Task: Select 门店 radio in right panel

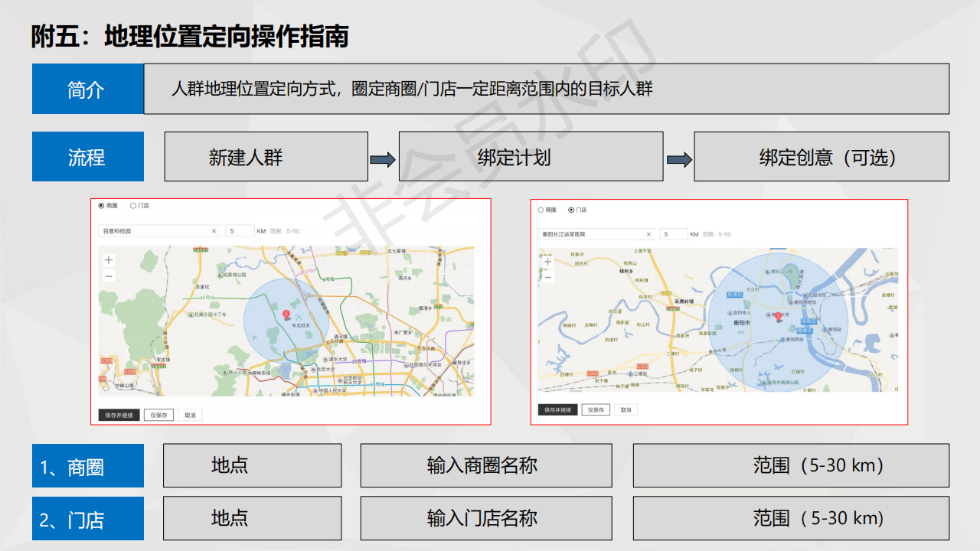Action: [x=571, y=210]
